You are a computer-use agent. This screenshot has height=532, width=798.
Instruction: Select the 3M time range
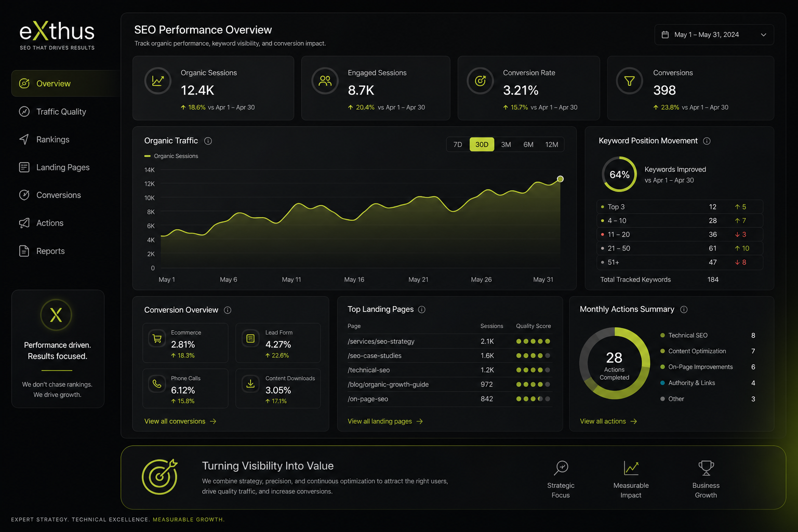[506, 144]
